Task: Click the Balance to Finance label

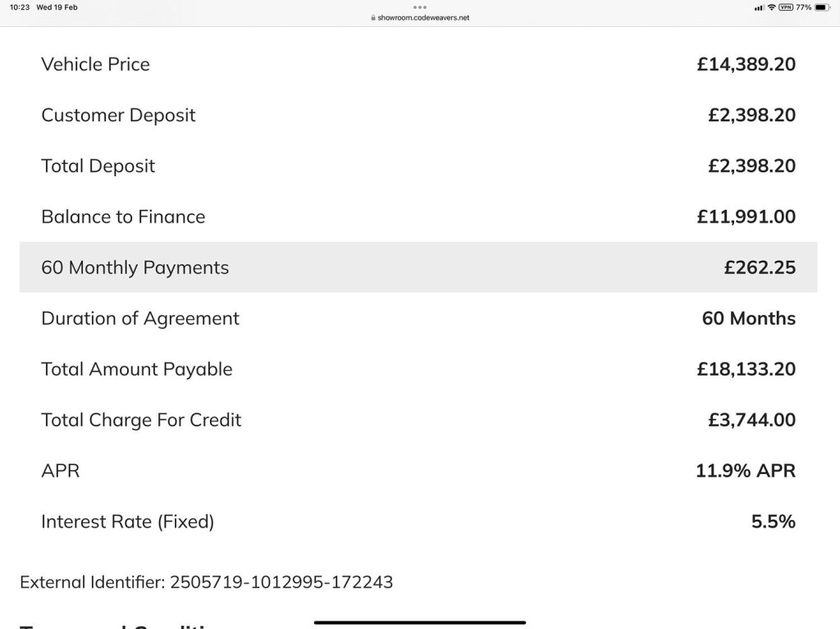Action: click(x=123, y=217)
